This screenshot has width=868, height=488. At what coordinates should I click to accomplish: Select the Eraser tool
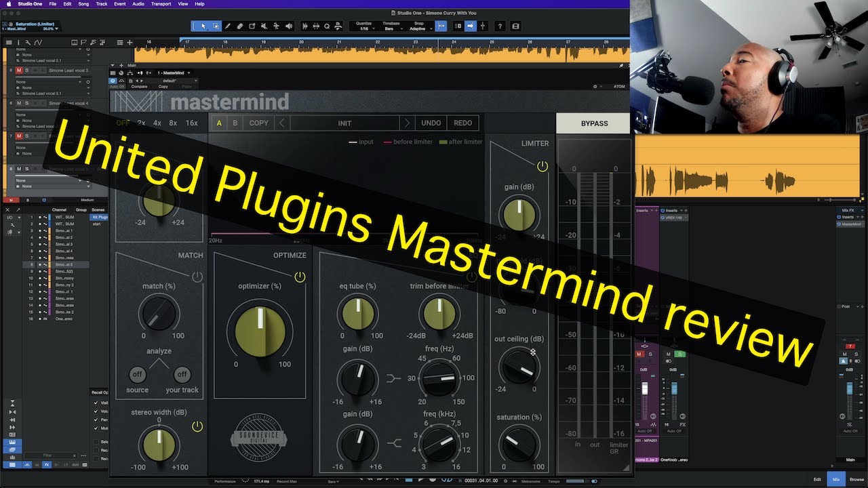[240, 26]
